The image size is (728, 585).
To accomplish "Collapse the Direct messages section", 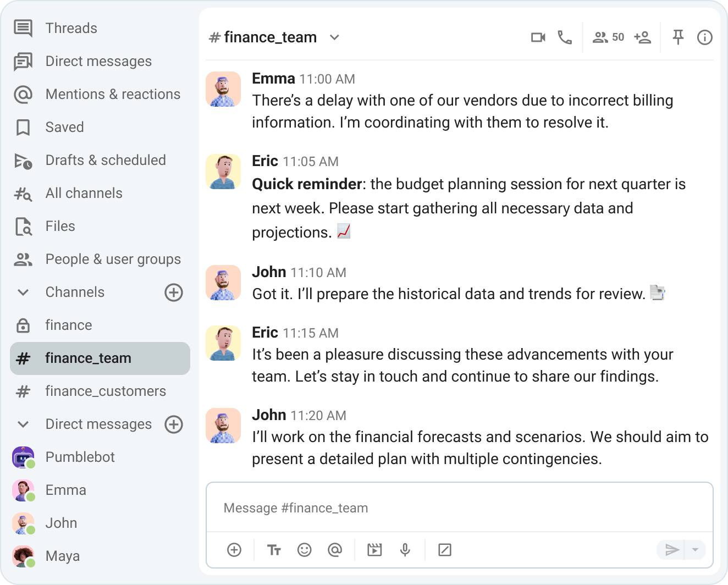I will coord(23,424).
